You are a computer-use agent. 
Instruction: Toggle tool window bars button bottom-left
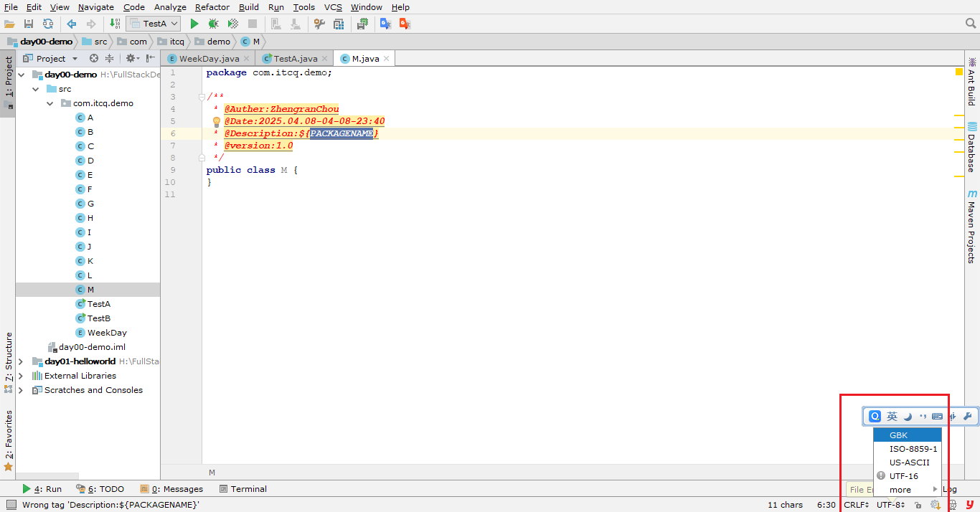coord(11,505)
